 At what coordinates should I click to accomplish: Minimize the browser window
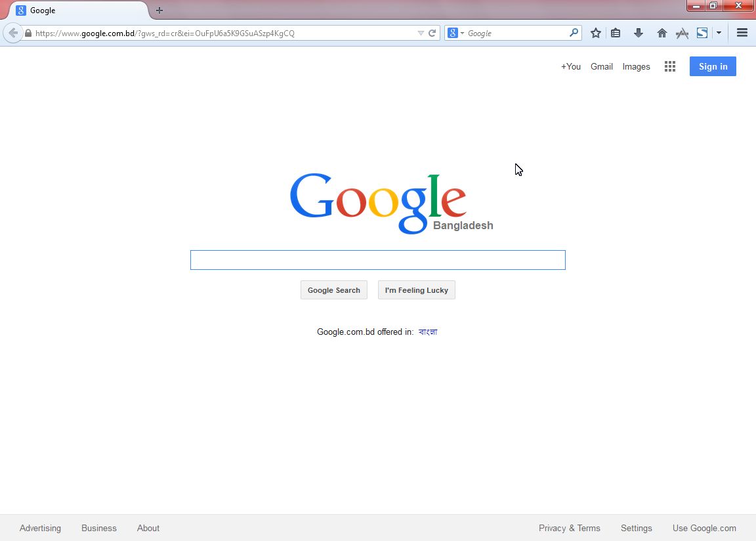(696, 6)
